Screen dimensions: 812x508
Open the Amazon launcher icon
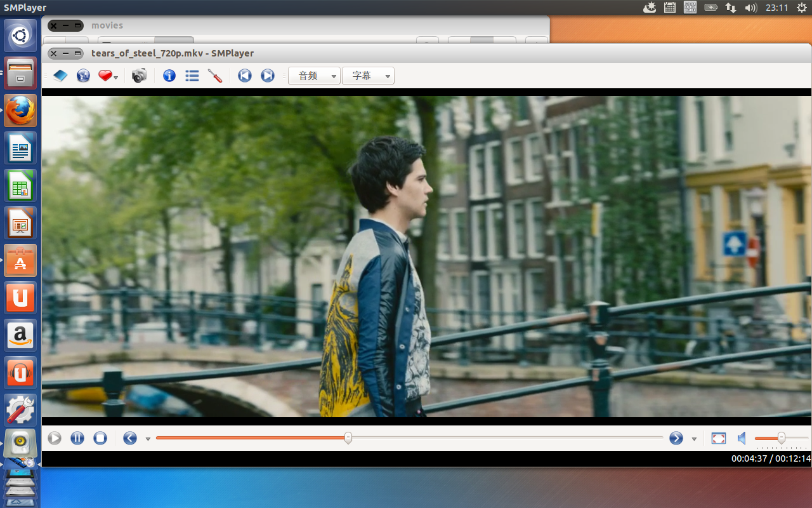pyautogui.click(x=20, y=335)
